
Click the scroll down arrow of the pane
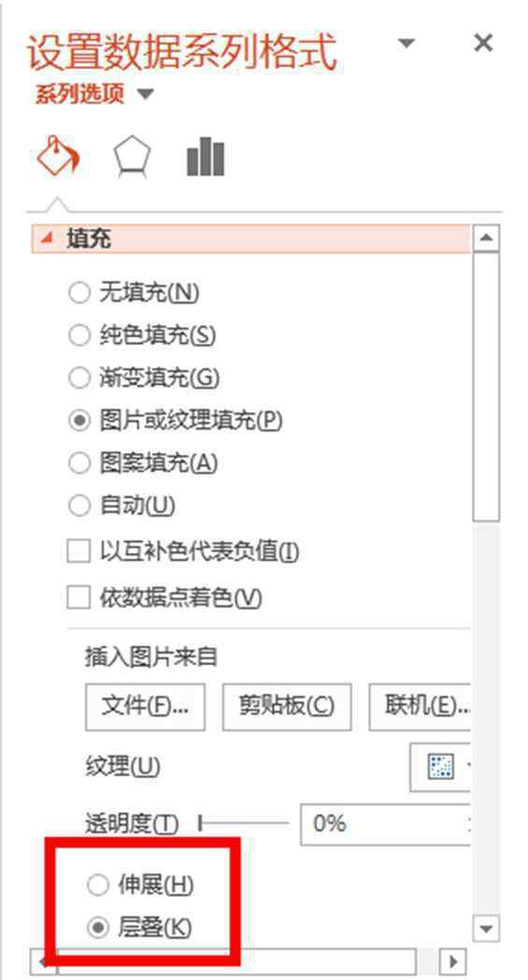(x=487, y=926)
